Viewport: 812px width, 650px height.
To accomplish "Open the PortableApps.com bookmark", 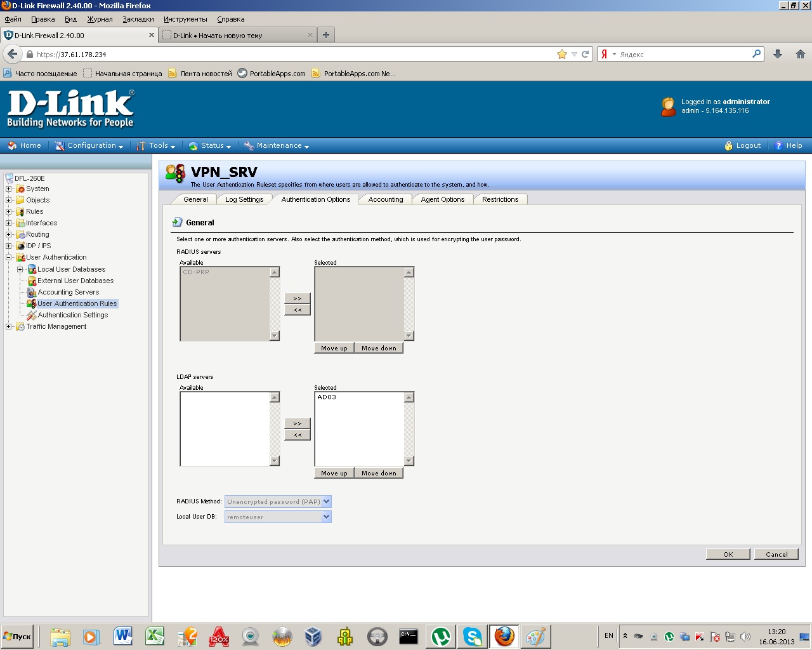I will click(x=272, y=74).
